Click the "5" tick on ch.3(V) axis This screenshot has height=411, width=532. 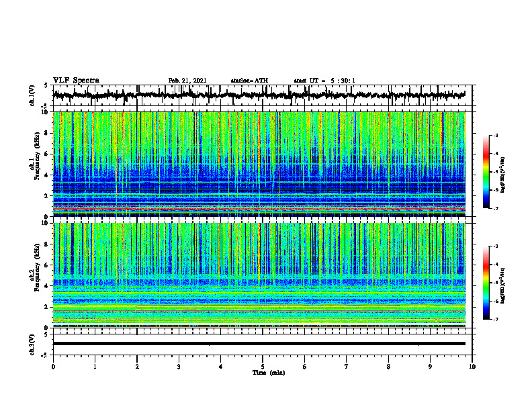(x=46, y=334)
